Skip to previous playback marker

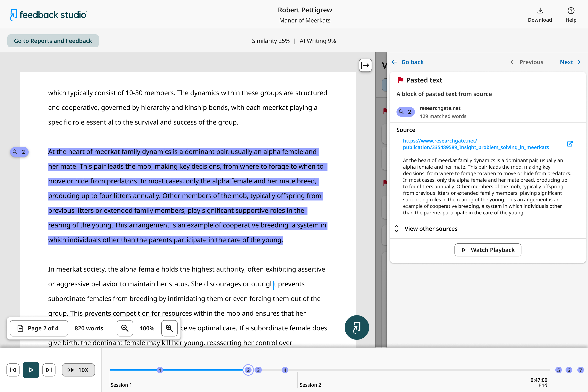tap(13, 370)
